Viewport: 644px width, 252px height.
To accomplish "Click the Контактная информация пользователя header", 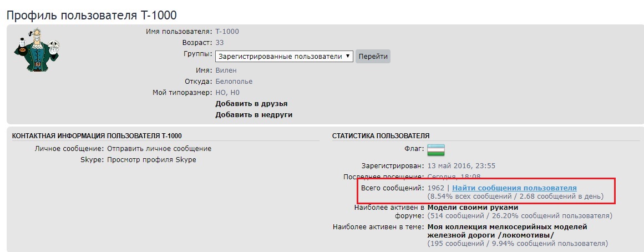I will point(97,135).
